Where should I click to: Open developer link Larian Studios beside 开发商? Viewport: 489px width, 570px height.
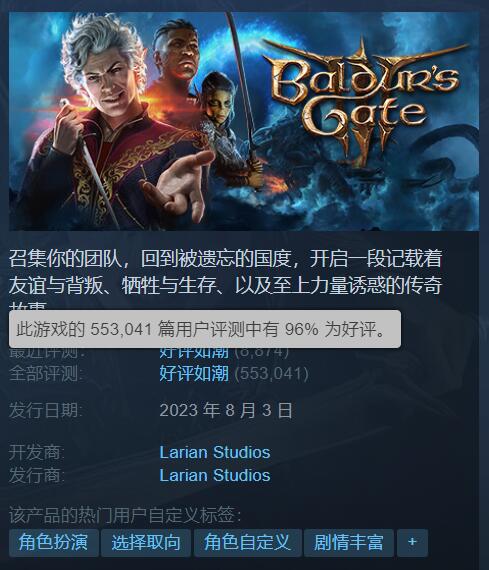click(x=215, y=453)
